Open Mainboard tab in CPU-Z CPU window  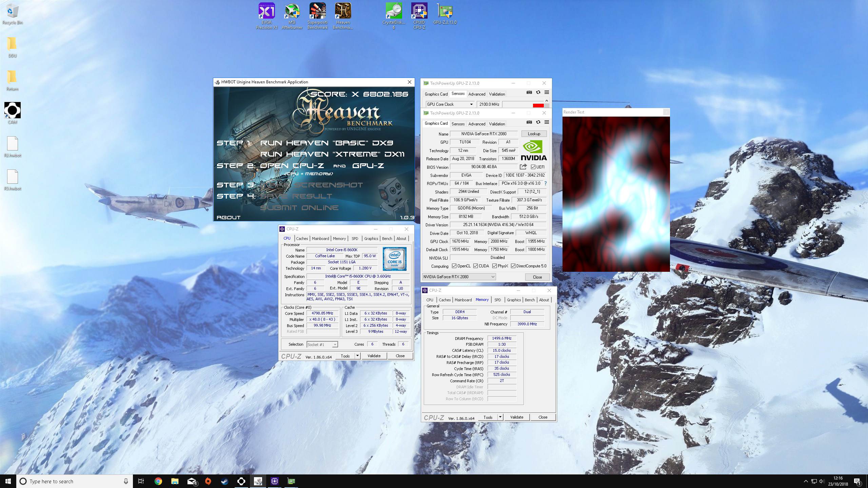point(320,239)
